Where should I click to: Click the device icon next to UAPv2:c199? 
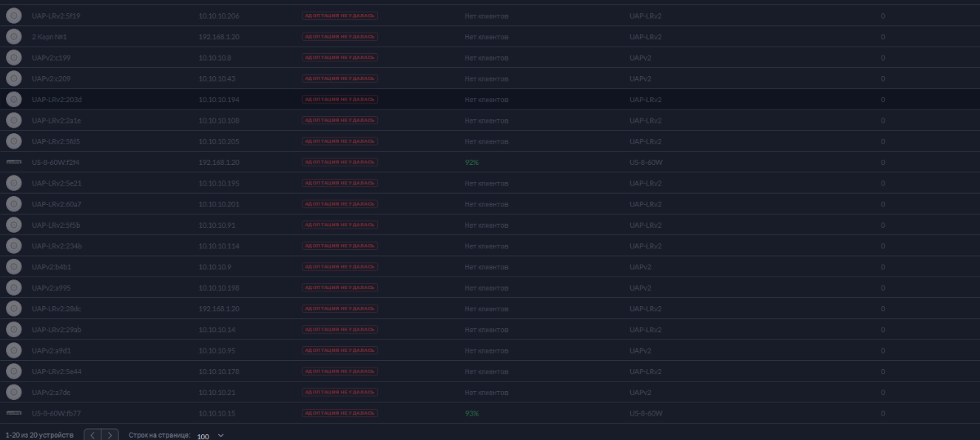(13, 58)
